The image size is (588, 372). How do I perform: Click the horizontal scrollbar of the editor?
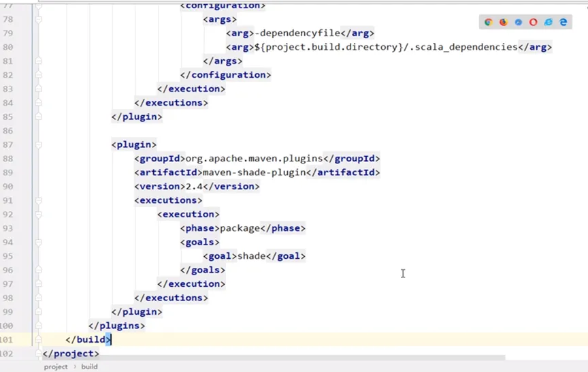pyautogui.click(x=274, y=358)
